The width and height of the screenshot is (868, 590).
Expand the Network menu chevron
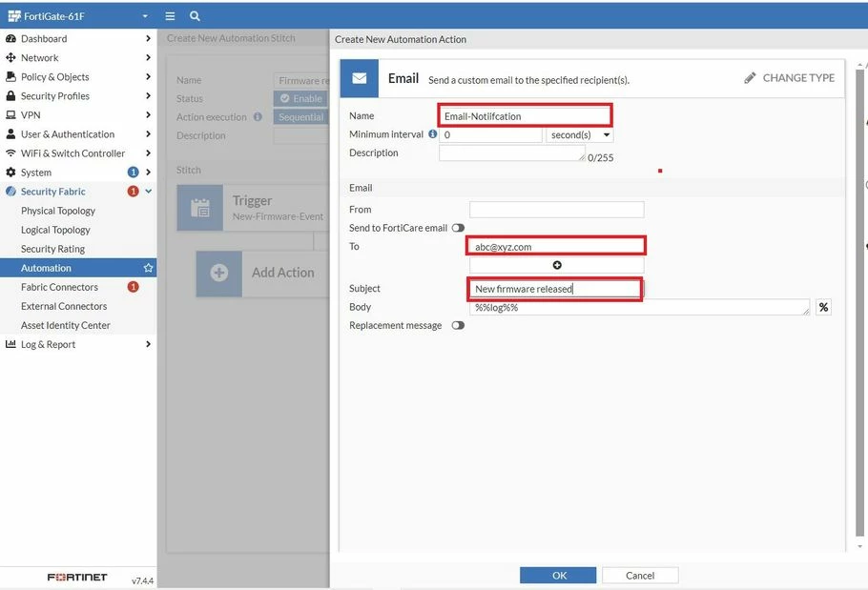[x=148, y=57]
